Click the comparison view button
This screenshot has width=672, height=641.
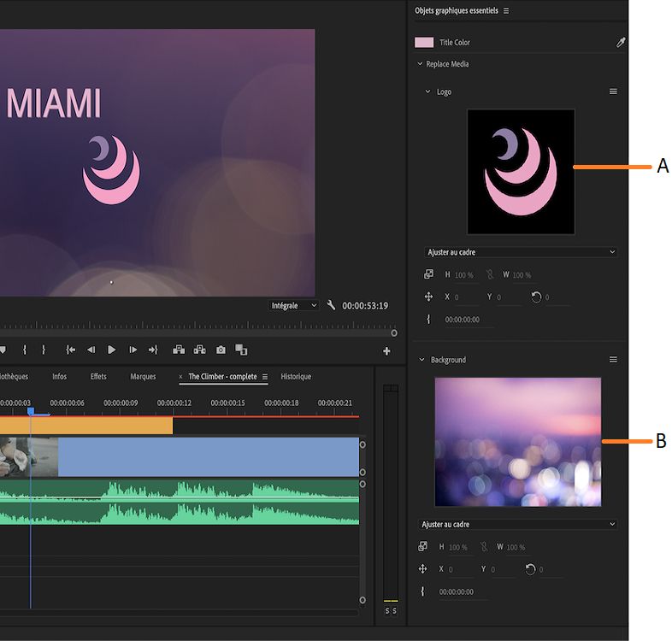(241, 350)
